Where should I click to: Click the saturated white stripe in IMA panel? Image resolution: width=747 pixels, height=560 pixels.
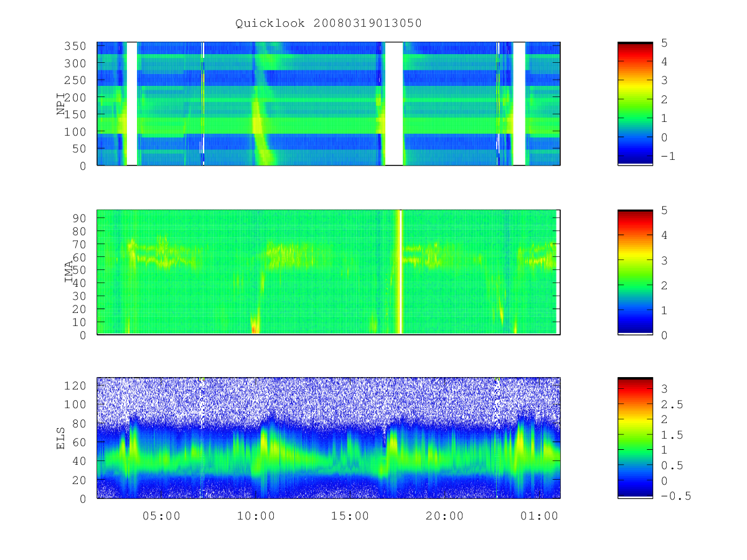400,273
